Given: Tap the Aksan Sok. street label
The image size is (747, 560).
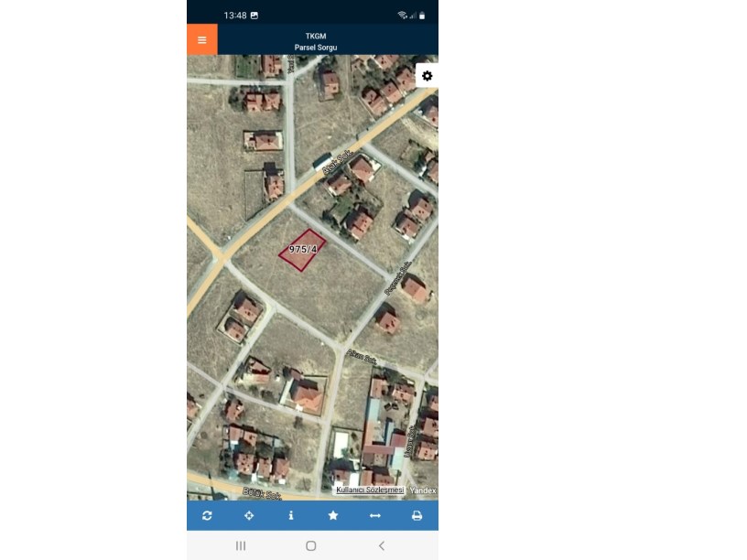Looking at the screenshot, I should [x=361, y=357].
